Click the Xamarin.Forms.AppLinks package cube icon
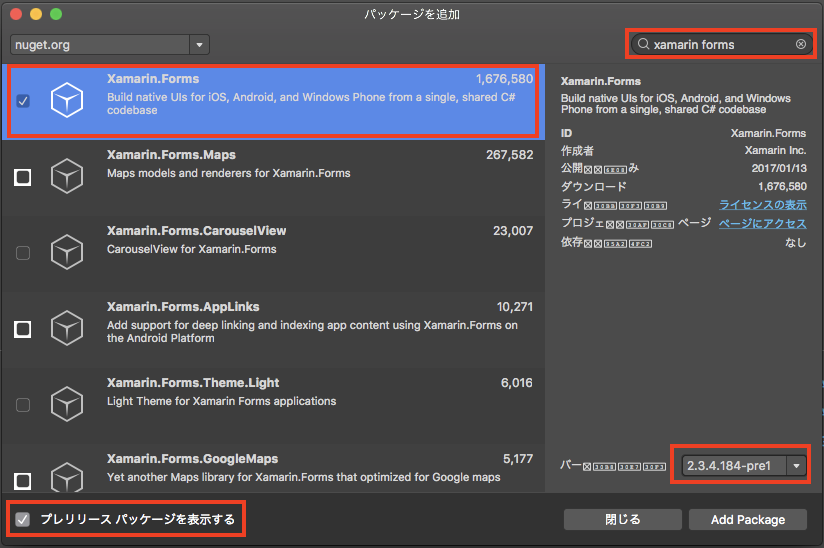The height and width of the screenshot is (548, 824). point(67,328)
